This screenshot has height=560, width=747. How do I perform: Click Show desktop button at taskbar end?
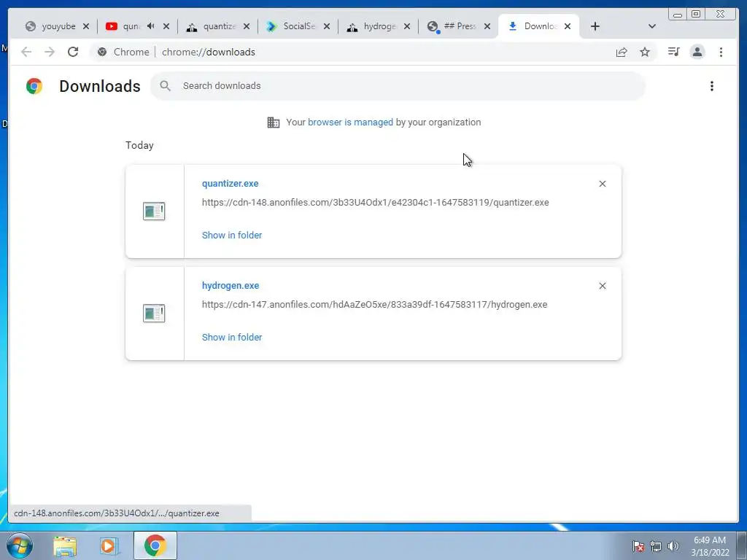[x=742, y=545]
